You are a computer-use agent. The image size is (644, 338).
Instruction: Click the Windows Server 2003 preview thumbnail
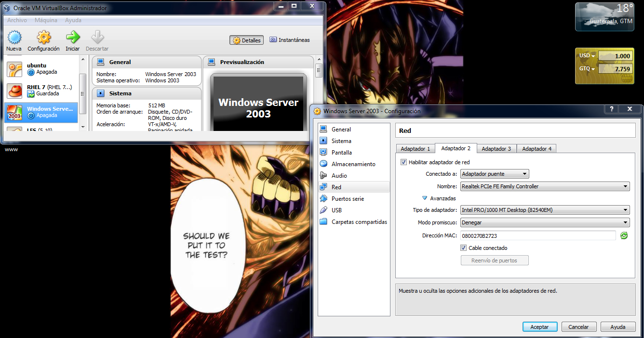[x=258, y=103]
